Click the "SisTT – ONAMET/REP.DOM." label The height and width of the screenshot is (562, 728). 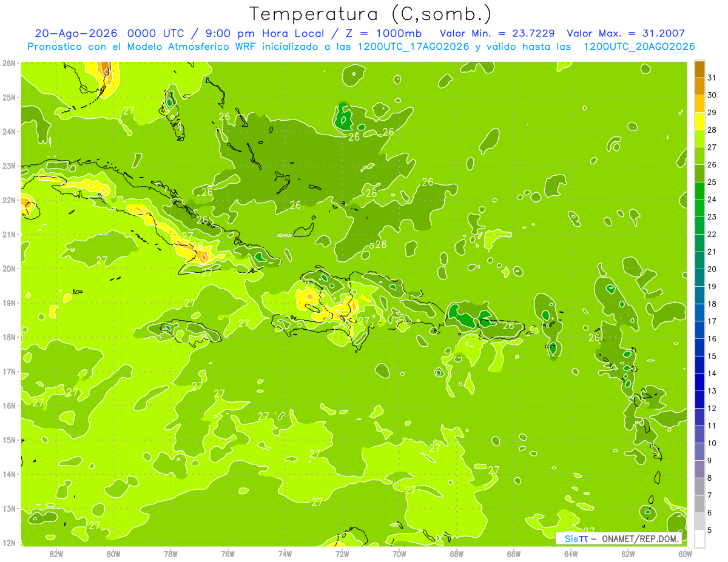619,538
